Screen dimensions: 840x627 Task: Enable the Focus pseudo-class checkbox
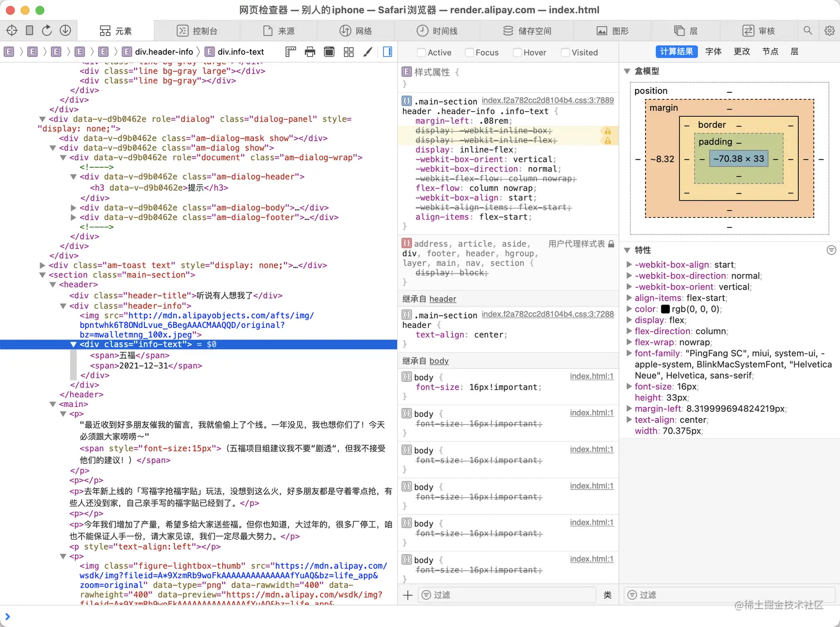click(469, 52)
